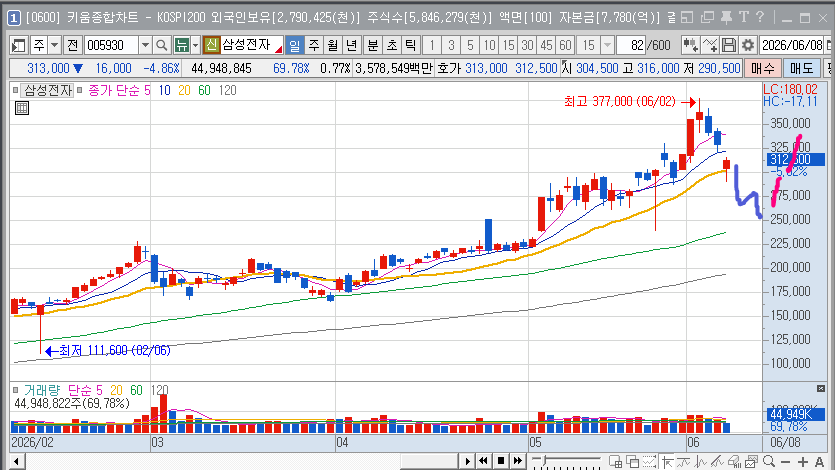Select the 3 interval button
This screenshot has width=835, height=470.
click(x=451, y=45)
